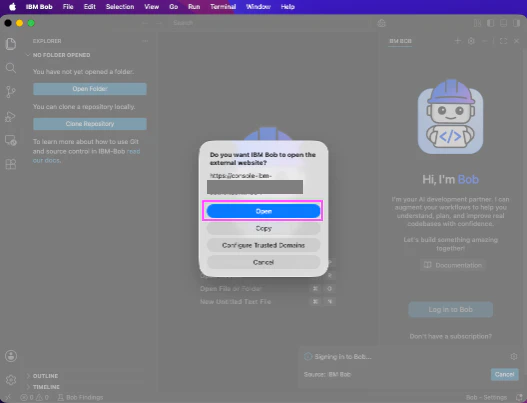
Task: Click notifications bell in status bar
Action: tap(519, 398)
